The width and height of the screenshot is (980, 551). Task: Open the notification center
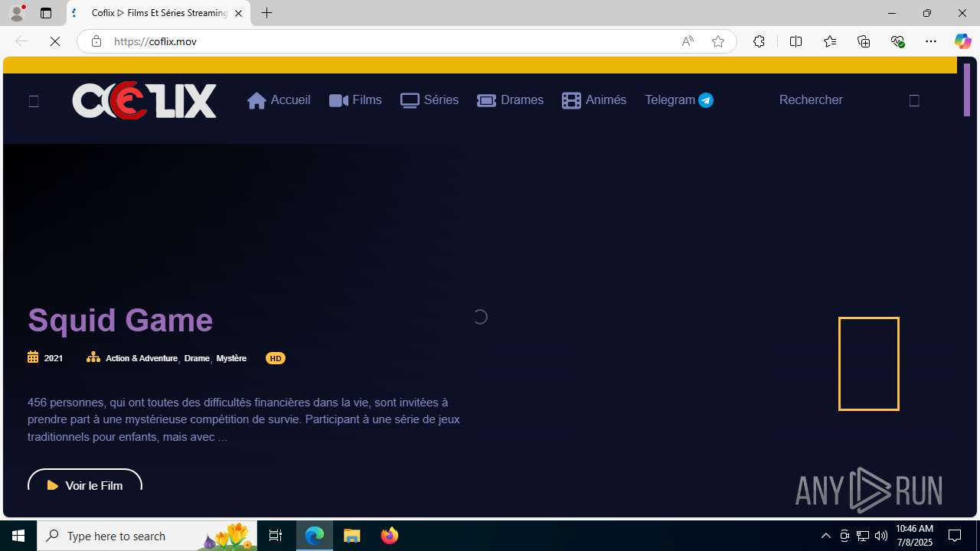[x=955, y=536]
